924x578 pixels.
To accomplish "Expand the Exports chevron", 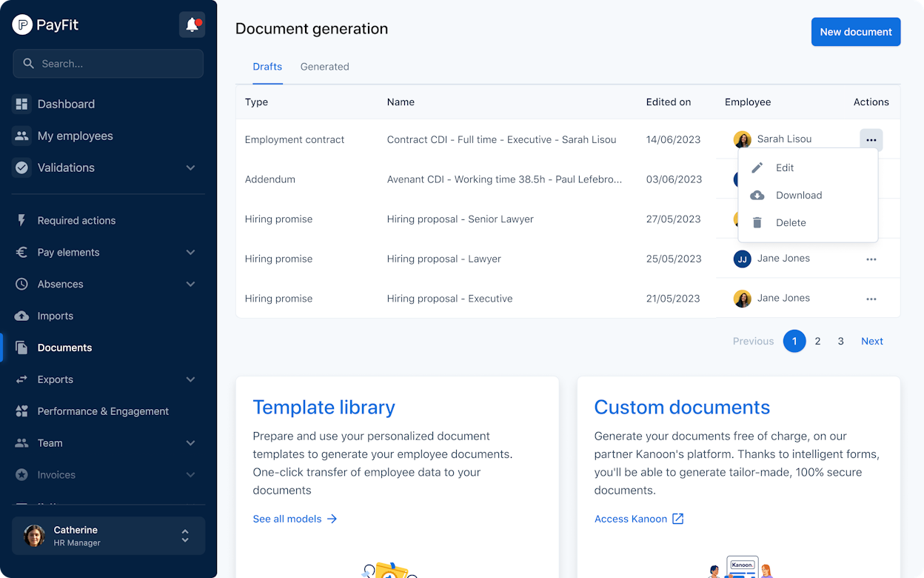I will click(190, 379).
